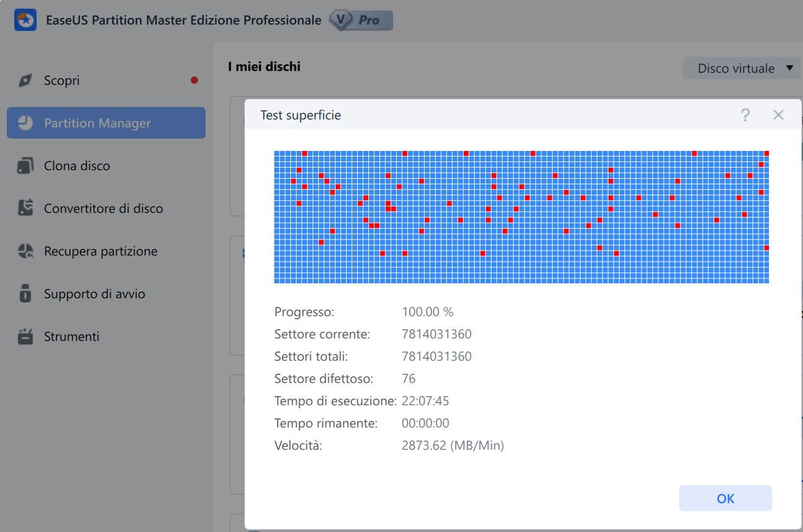Click the Recupera partizione icon
Image resolution: width=803 pixels, height=532 pixels.
(25, 251)
